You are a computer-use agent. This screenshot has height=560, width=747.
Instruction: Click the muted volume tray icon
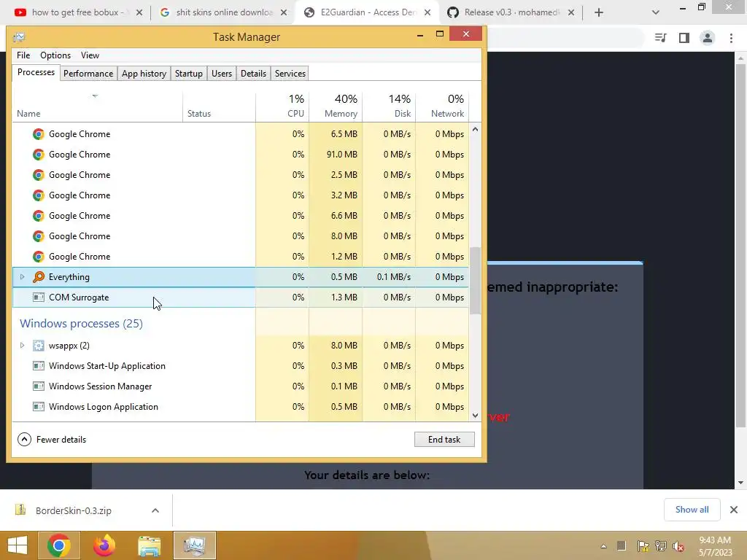[678, 546]
